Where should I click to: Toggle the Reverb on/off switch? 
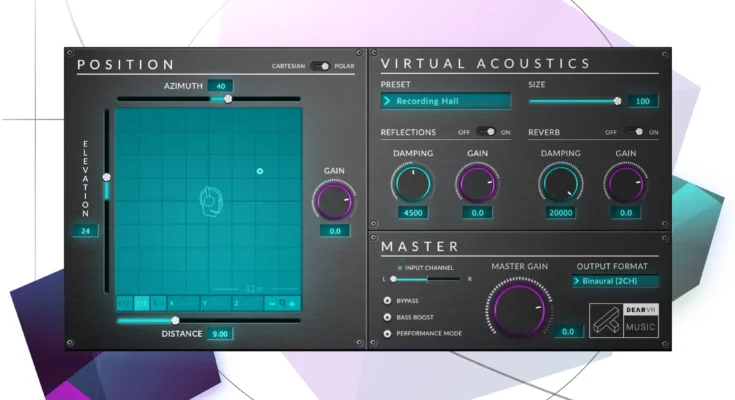(x=633, y=132)
